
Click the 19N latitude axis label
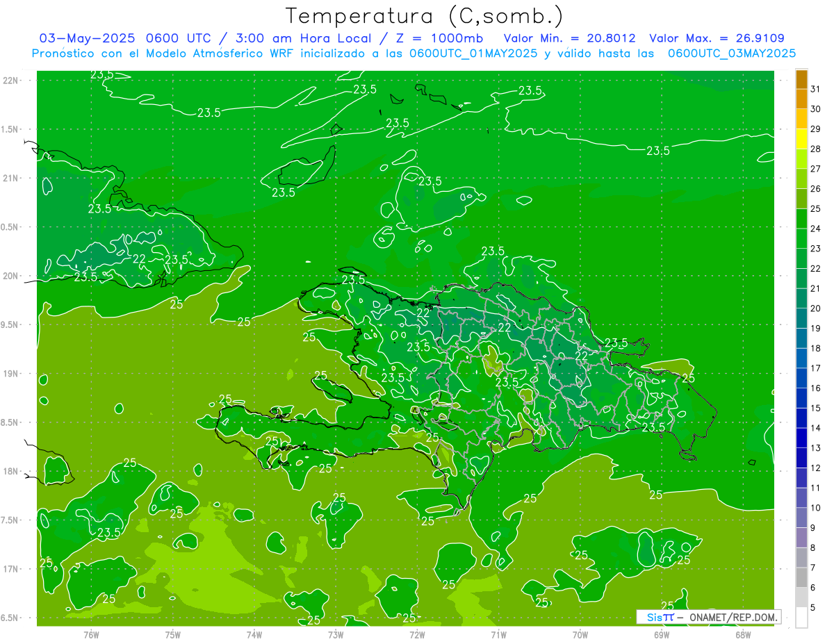pyautogui.click(x=12, y=374)
